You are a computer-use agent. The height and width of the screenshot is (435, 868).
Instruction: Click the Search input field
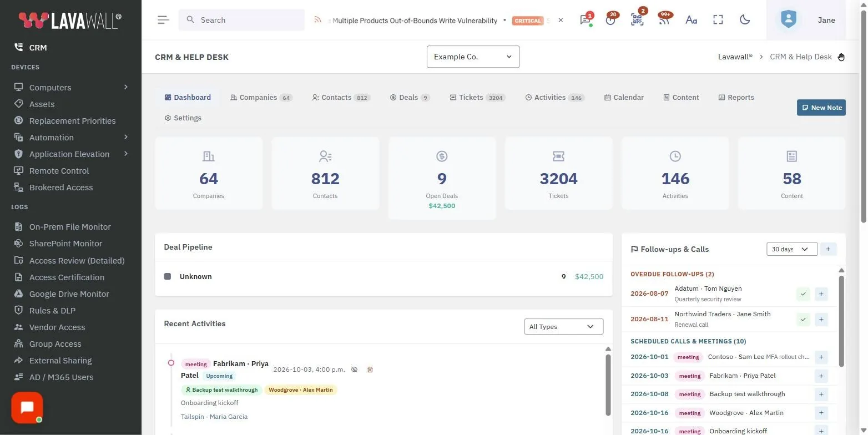pos(241,20)
